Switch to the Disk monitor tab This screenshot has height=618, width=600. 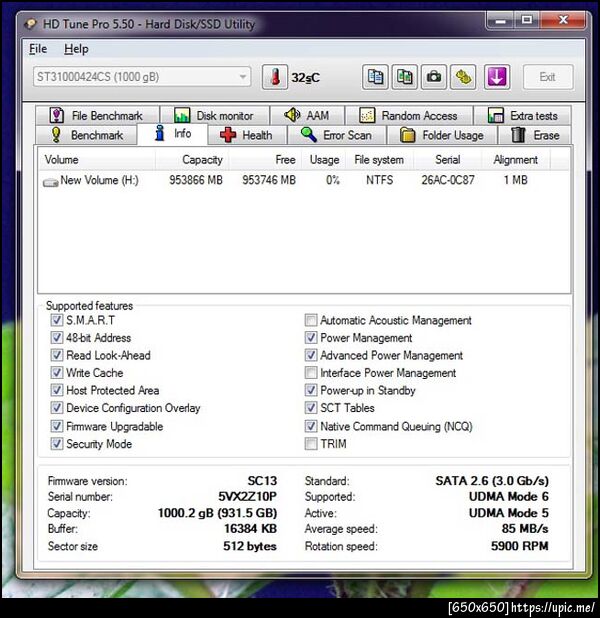click(x=214, y=115)
